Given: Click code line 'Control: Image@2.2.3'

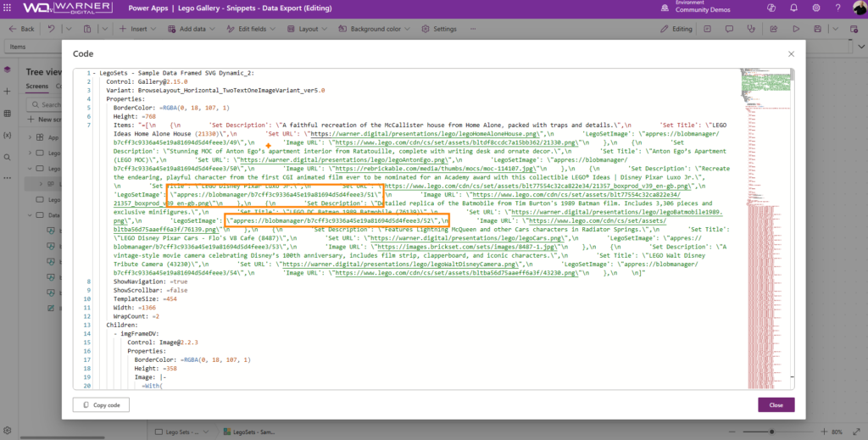Looking at the screenshot, I should [x=162, y=342].
